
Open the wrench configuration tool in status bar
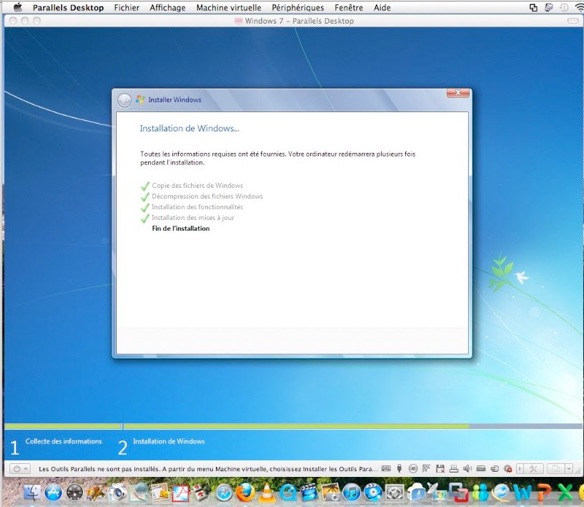coord(533,469)
